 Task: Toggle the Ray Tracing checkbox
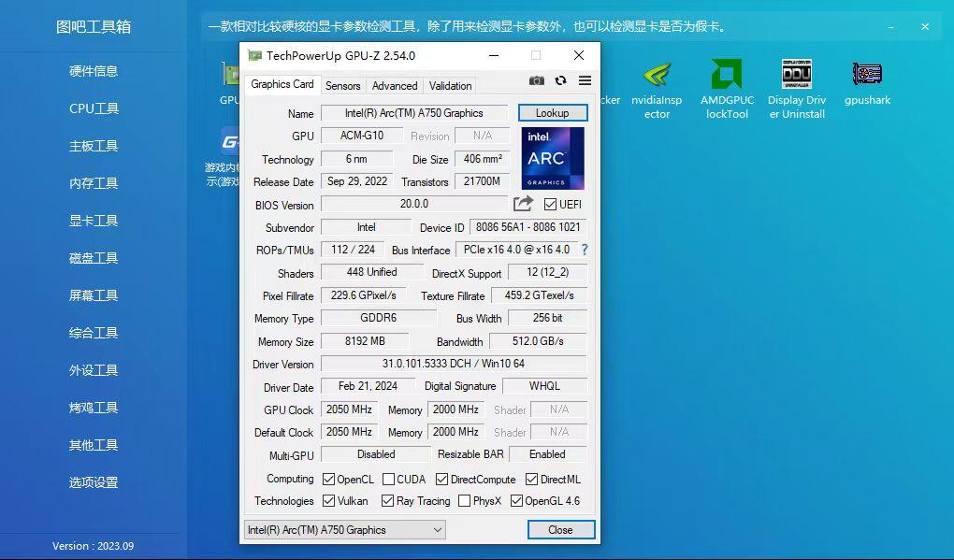(x=387, y=500)
